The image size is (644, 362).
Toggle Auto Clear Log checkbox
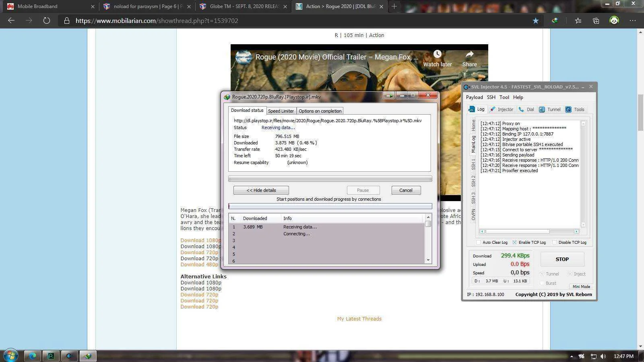point(479,242)
